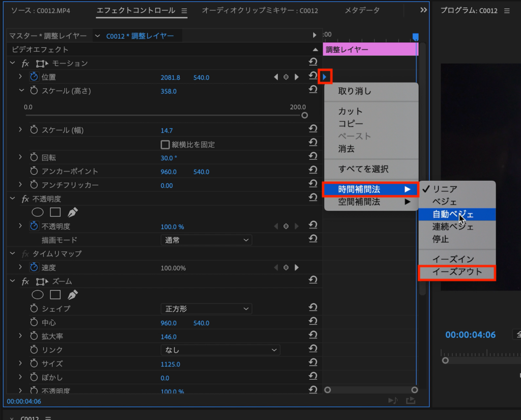Toggle スケール (高さ) animation stopwatch

coord(34,91)
